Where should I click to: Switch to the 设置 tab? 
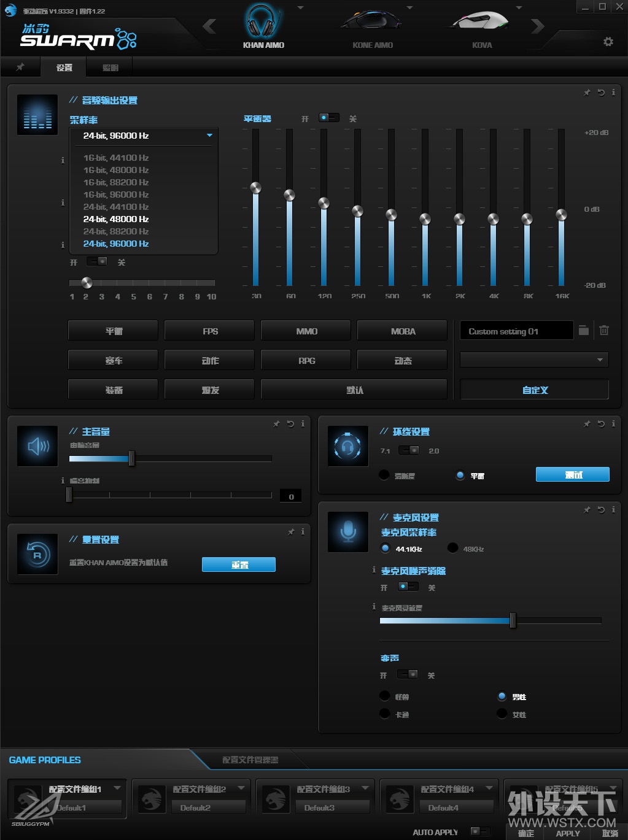[x=64, y=67]
